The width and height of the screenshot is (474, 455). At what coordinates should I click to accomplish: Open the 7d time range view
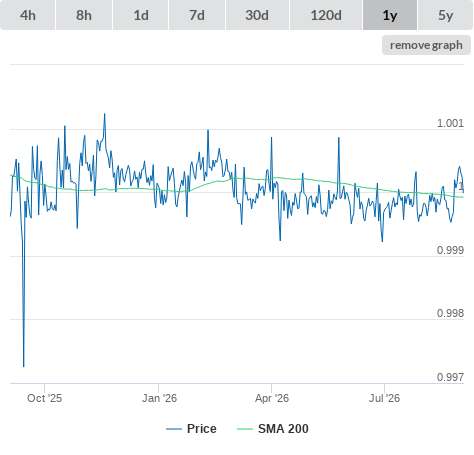pos(197,15)
